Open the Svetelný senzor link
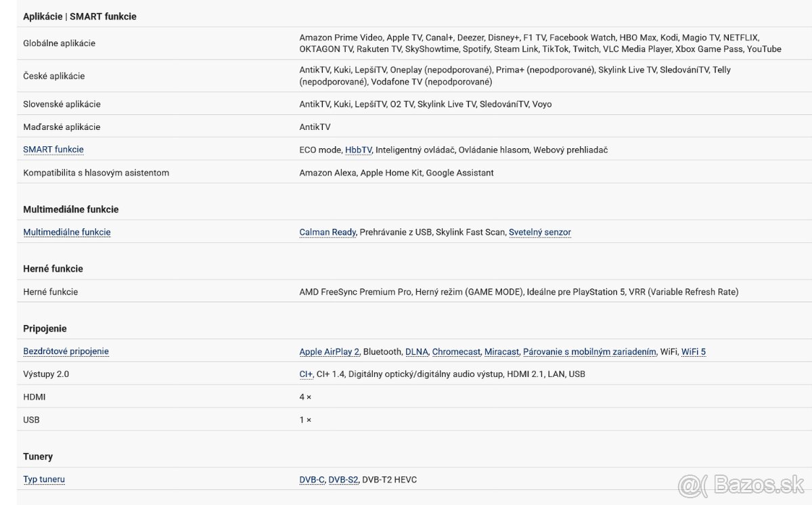The height and width of the screenshot is (505, 812). 539,232
